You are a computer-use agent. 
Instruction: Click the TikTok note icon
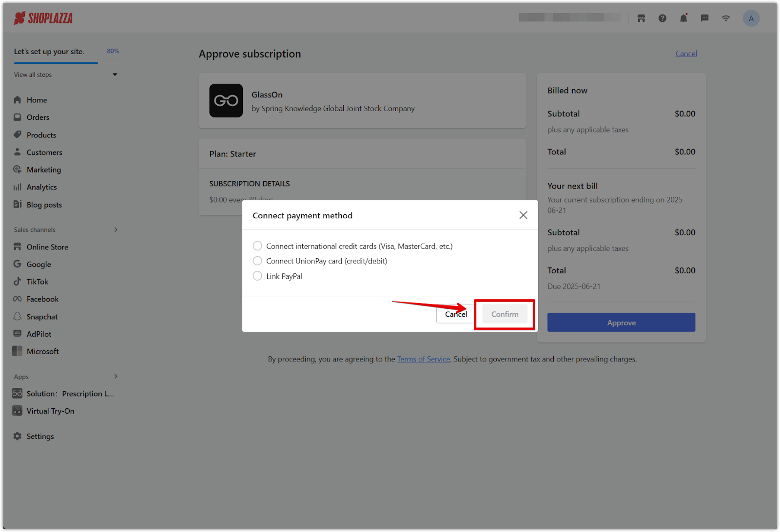coord(18,282)
